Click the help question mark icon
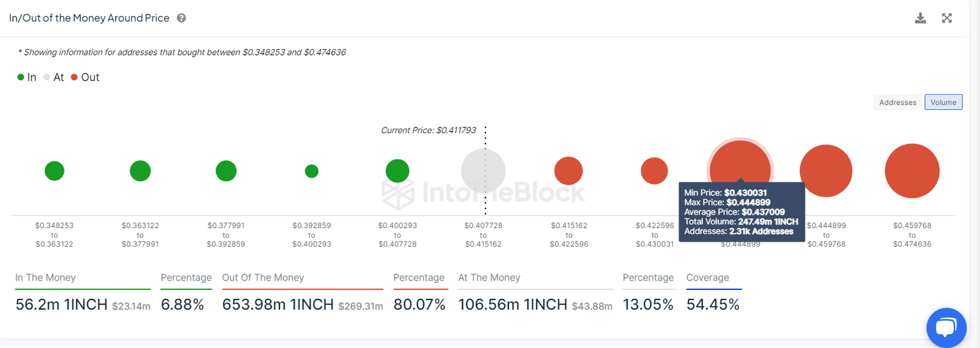This screenshot has height=348, width=980. coord(181,18)
